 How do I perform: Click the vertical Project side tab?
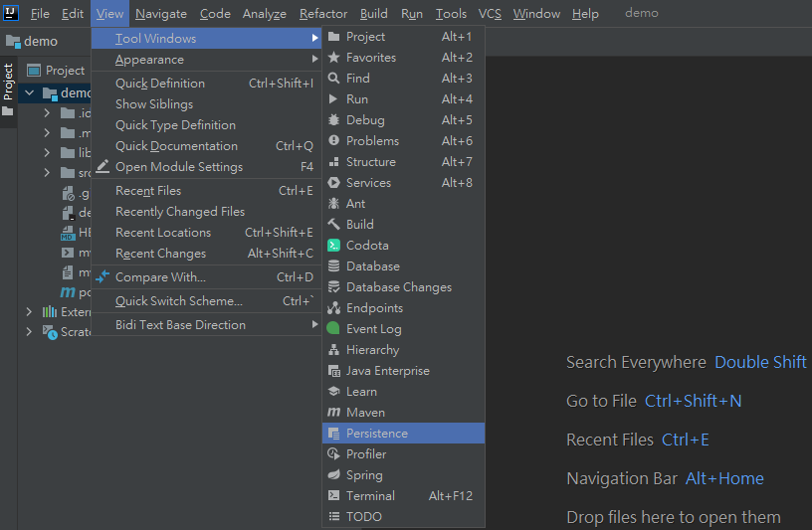point(8,82)
